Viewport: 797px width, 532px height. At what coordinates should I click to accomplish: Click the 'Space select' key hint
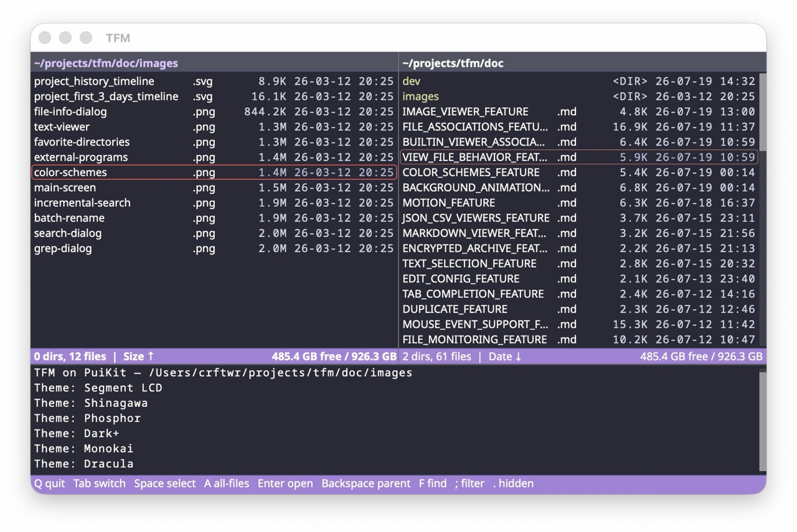tap(164, 483)
